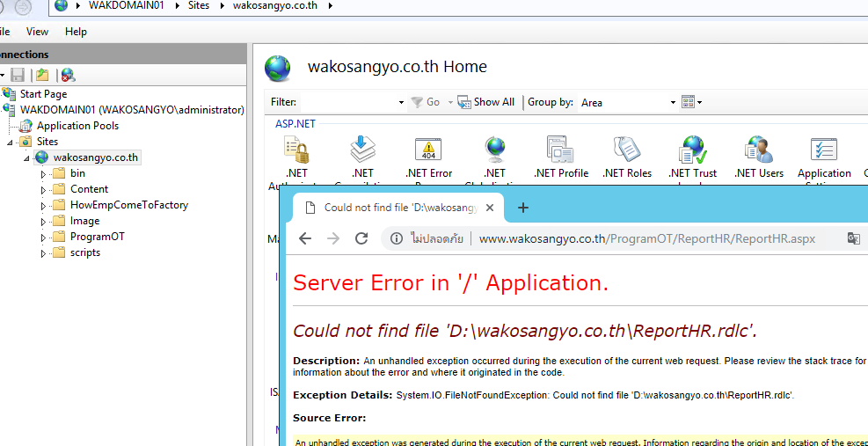Click the browser back arrow

[305, 238]
